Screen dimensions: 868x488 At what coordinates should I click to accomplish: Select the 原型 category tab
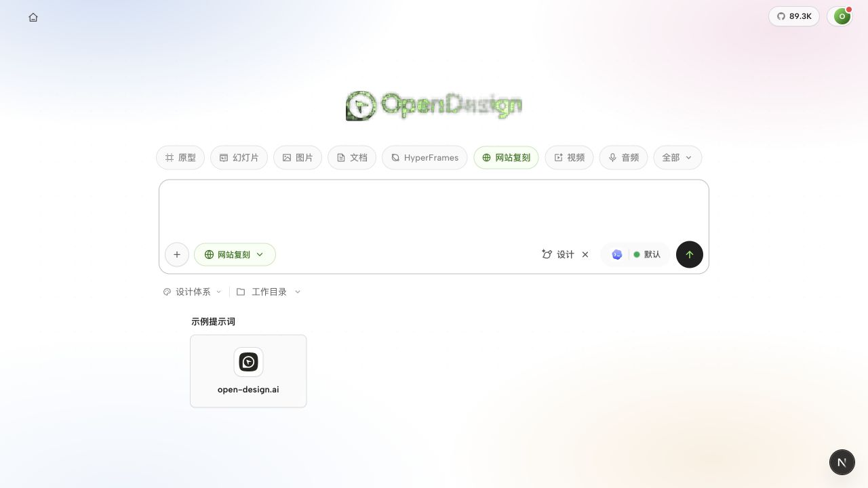click(x=180, y=157)
